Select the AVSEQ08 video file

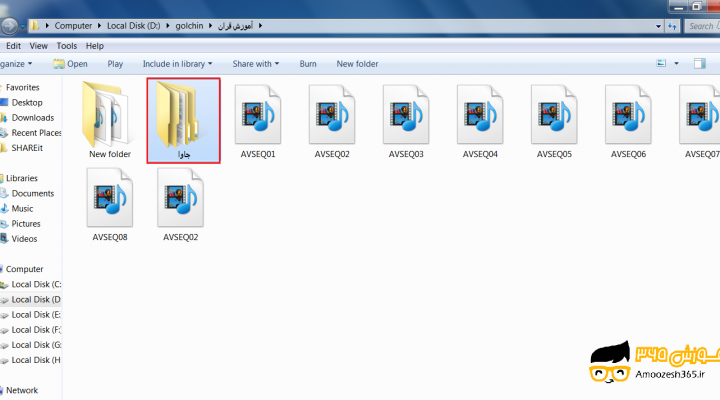110,204
